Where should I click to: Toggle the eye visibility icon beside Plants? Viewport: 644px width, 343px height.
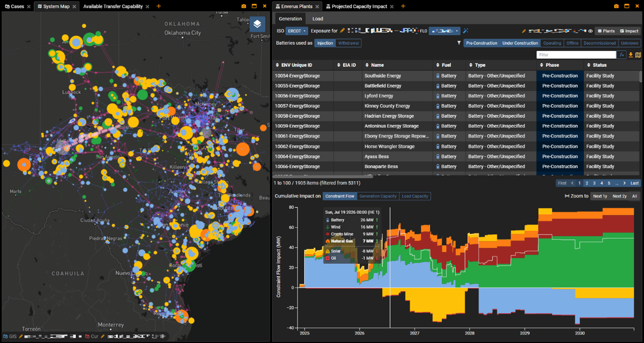click(x=590, y=31)
